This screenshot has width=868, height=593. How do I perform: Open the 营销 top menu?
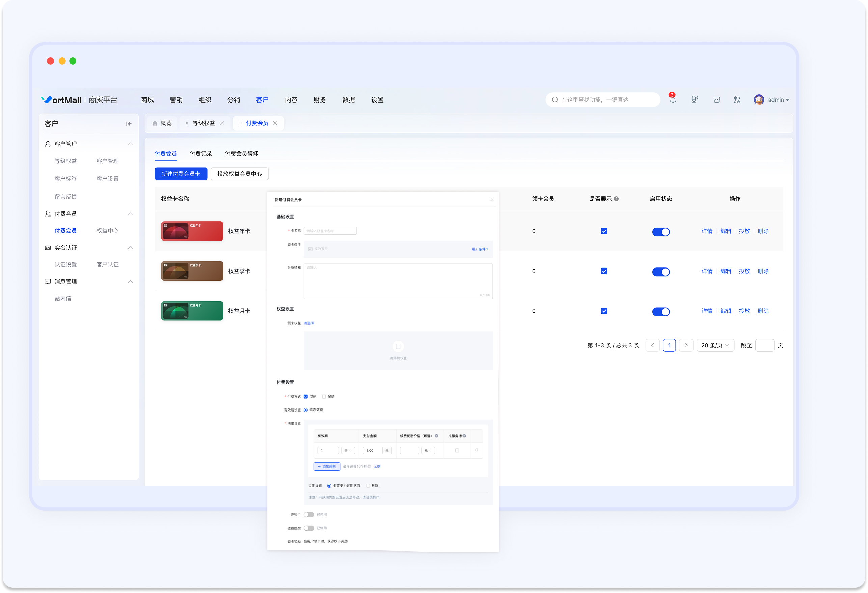tap(176, 100)
